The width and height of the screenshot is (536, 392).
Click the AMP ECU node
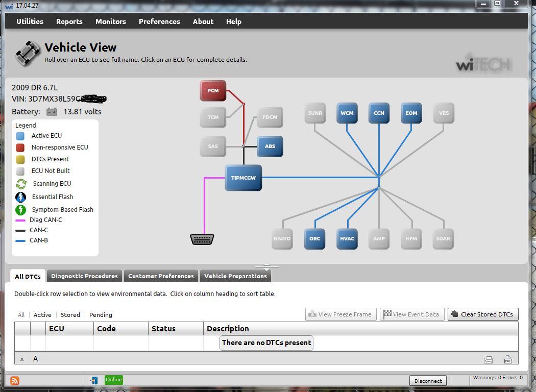point(379,238)
